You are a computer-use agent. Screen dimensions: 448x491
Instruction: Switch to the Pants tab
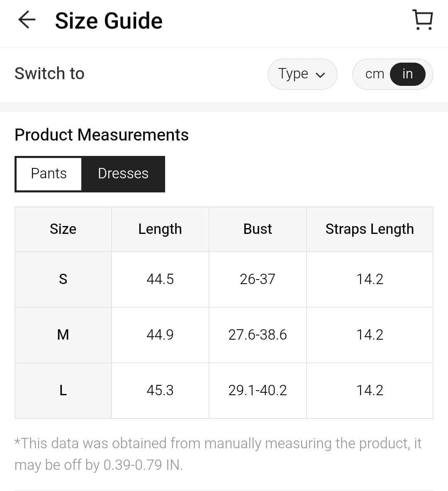coord(49,174)
